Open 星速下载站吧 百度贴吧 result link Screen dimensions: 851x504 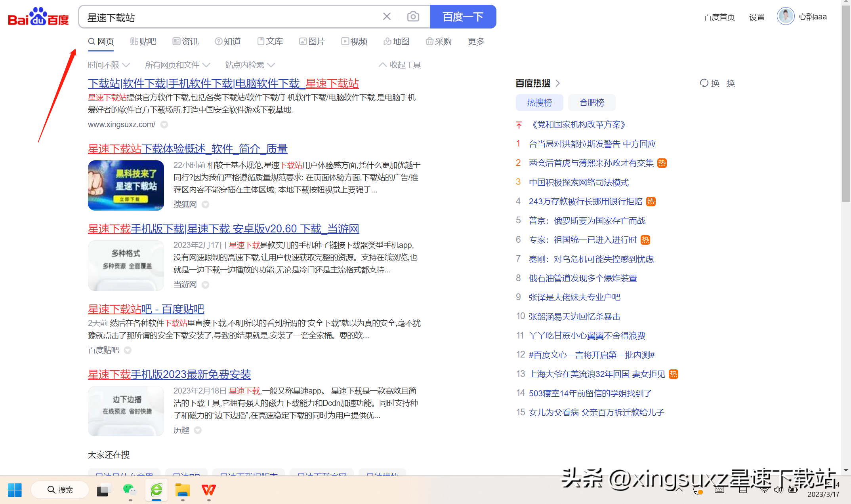146,309
